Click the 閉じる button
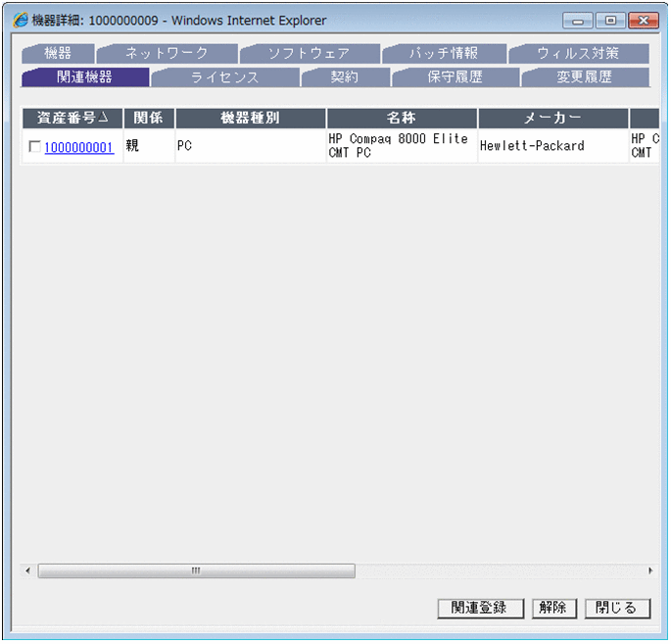671x644 pixels. [x=617, y=608]
